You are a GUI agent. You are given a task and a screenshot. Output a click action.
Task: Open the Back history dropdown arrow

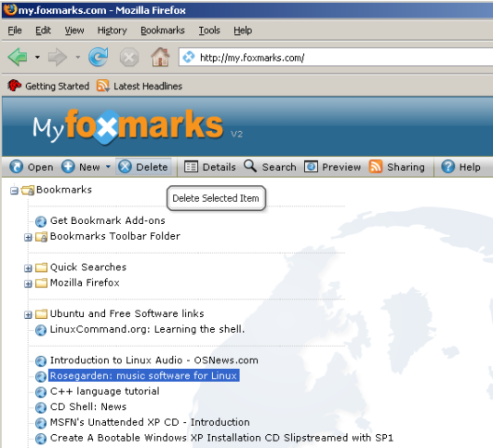click(37, 58)
